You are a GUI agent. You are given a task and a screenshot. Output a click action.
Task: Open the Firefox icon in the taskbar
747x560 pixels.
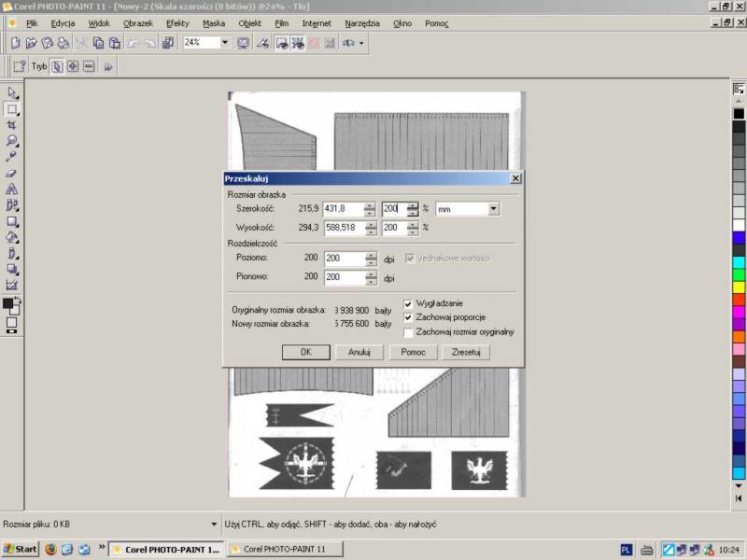pos(50,549)
